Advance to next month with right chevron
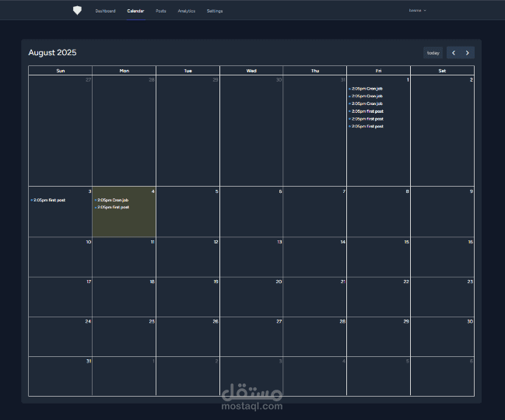The height and width of the screenshot is (420, 505). [x=468, y=53]
